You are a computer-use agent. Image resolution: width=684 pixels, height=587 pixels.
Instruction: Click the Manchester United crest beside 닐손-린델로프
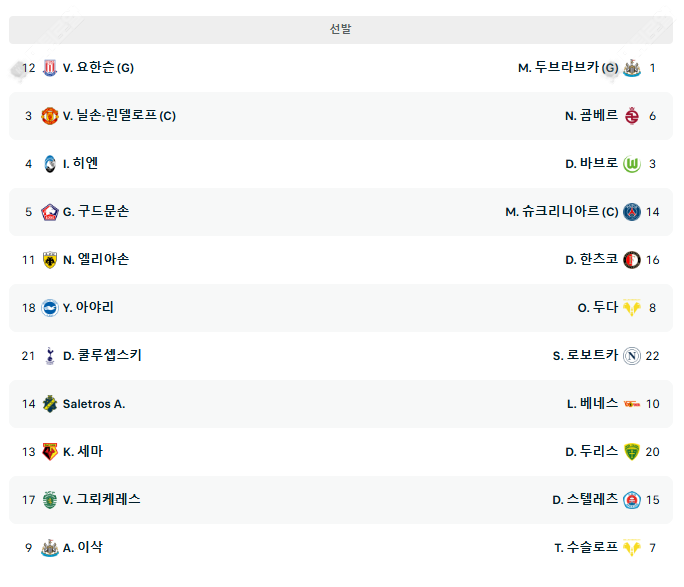pos(50,116)
